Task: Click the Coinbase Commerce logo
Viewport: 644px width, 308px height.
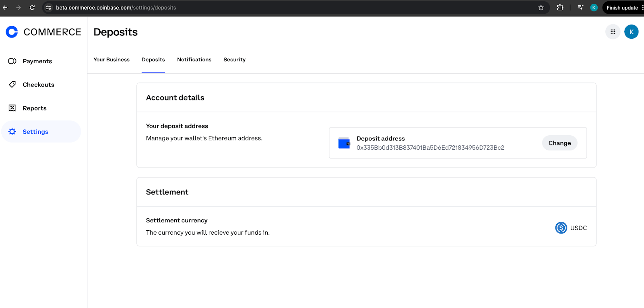Action: (x=12, y=32)
